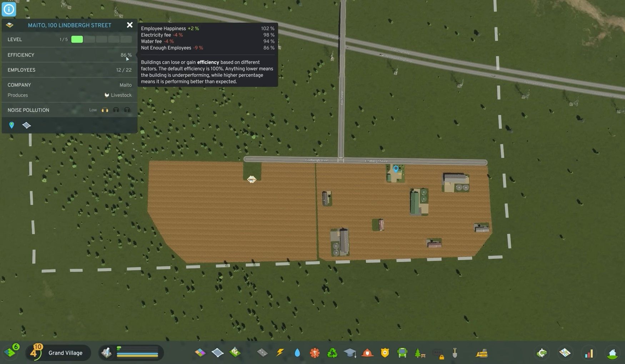Open the Transportation menu
This screenshot has height=364, width=625.
(402, 353)
